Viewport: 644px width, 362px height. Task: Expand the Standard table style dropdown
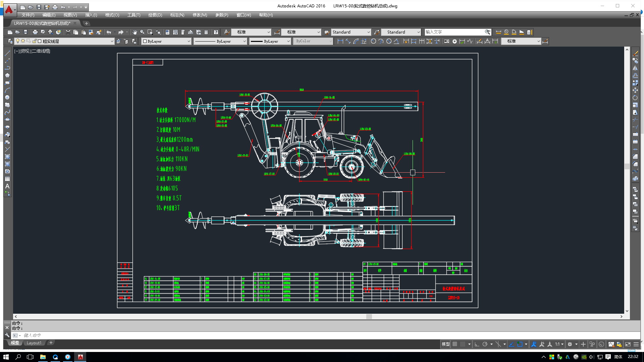[369, 32]
